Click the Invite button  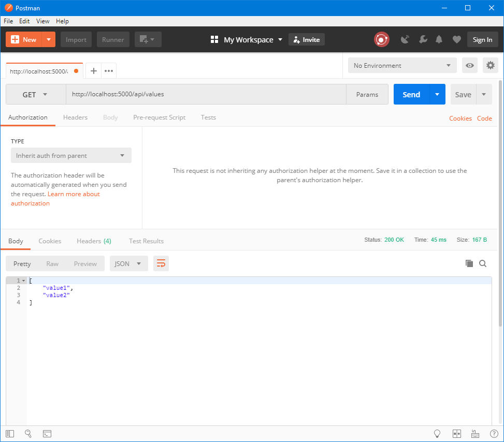pyautogui.click(x=307, y=39)
